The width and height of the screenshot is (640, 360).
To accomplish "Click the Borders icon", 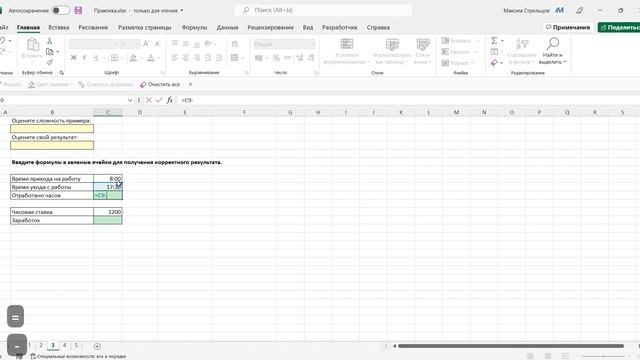I will 115,58.
